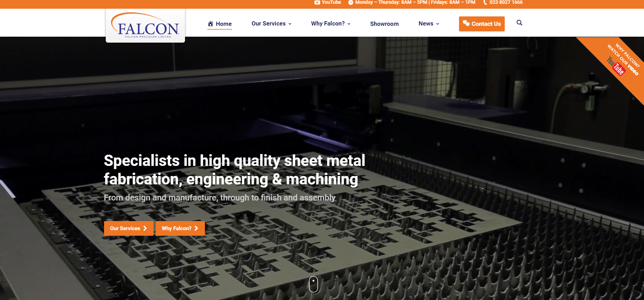
Task: Open the Why Falcon? nav menu
Action: [x=331, y=23]
